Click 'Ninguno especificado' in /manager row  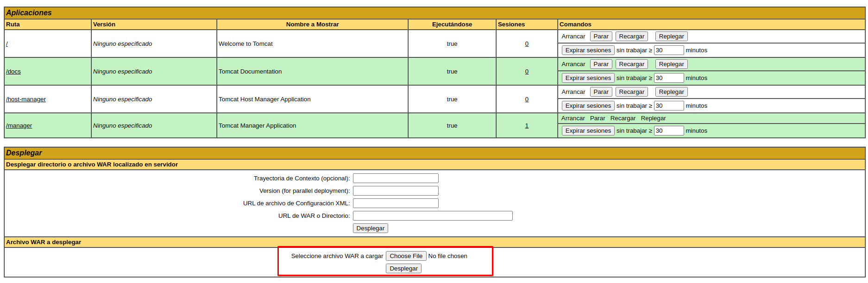(x=122, y=126)
